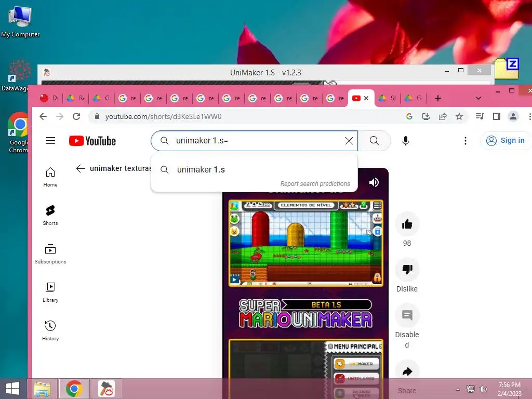This screenshot has height=399, width=532.
Task: Click the UniMaker 1.S window title bar
Action: coord(265,73)
